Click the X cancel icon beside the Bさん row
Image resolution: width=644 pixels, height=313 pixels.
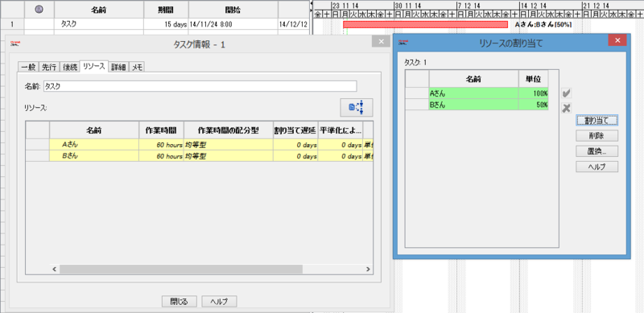567,108
